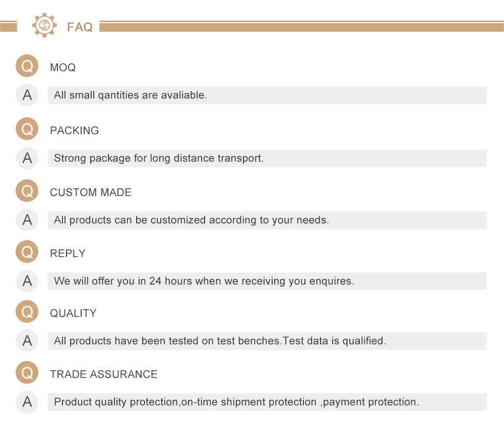Click the PACKING question title
The height and width of the screenshot is (422, 504).
click(74, 130)
